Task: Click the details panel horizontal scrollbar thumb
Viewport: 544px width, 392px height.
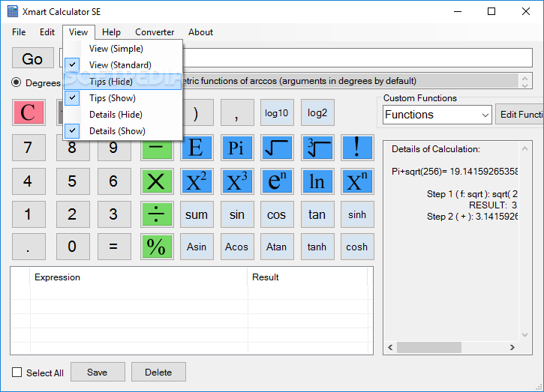Action: pos(428,347)
